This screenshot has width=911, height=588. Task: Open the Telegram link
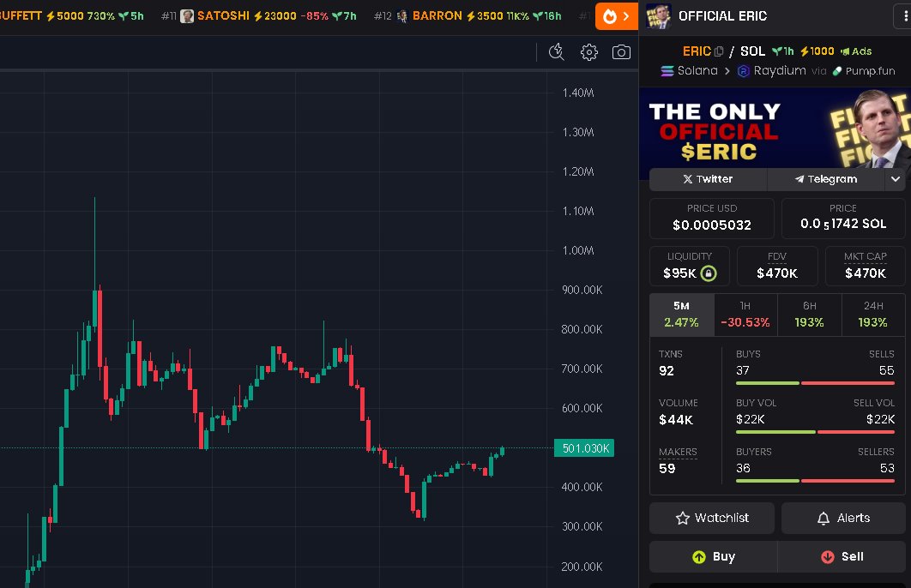[825, 179]
